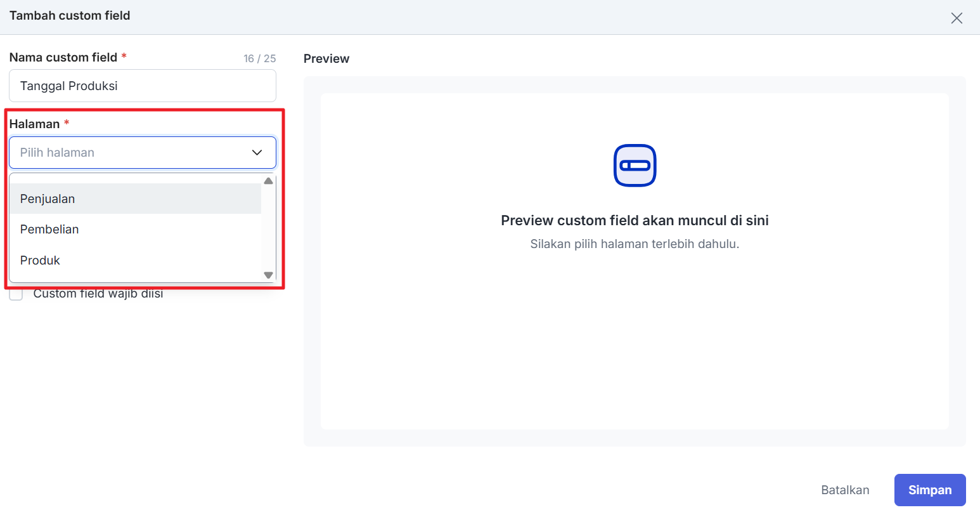Click the Silakan pilih halaman hint text
The height and width of the screenshot is (517, 980).
click(635, 244)
